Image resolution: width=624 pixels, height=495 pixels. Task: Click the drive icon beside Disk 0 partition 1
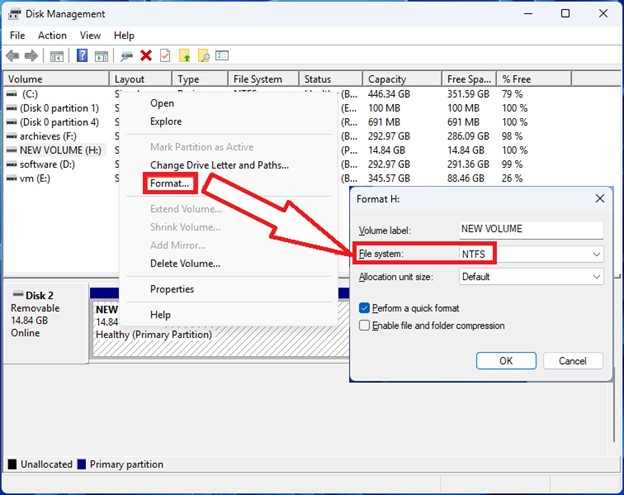click(12, 108)
